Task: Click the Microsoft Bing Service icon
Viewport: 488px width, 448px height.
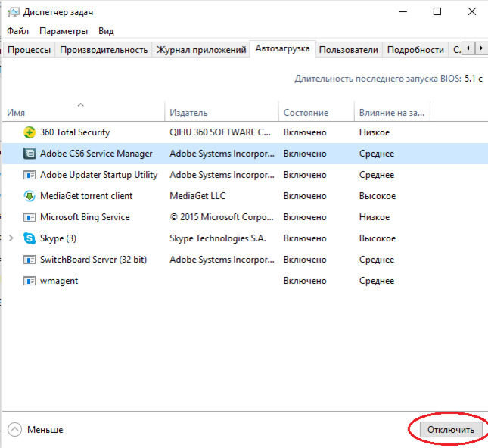Action: tap(30, 217)
